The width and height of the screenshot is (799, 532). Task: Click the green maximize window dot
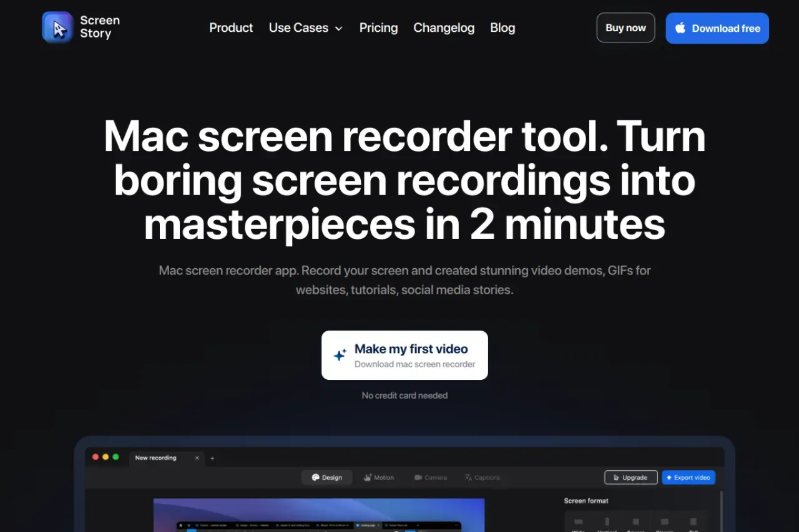pos(115,457)
